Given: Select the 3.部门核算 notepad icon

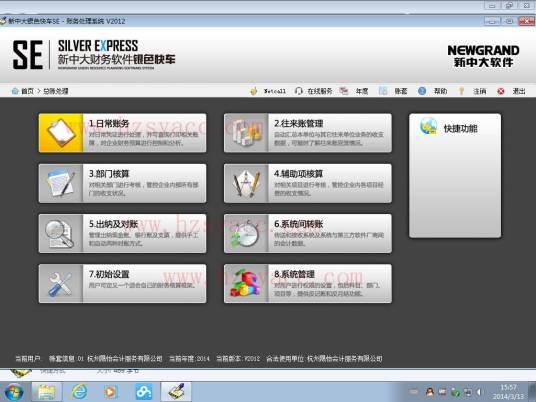Looking at the screenshot, I should [x=61, y=183].
